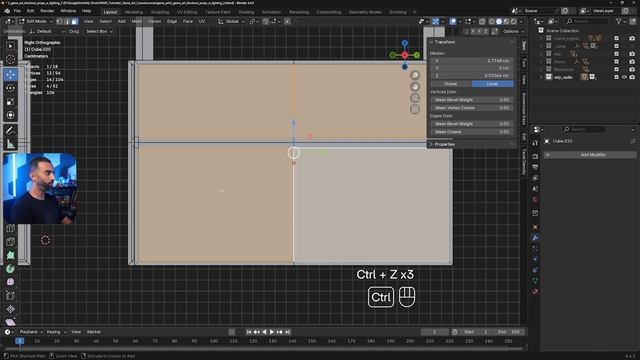The image size is (640, 360).
Task: Toggle camera view icon in viewport
Action: click(415, 98)
